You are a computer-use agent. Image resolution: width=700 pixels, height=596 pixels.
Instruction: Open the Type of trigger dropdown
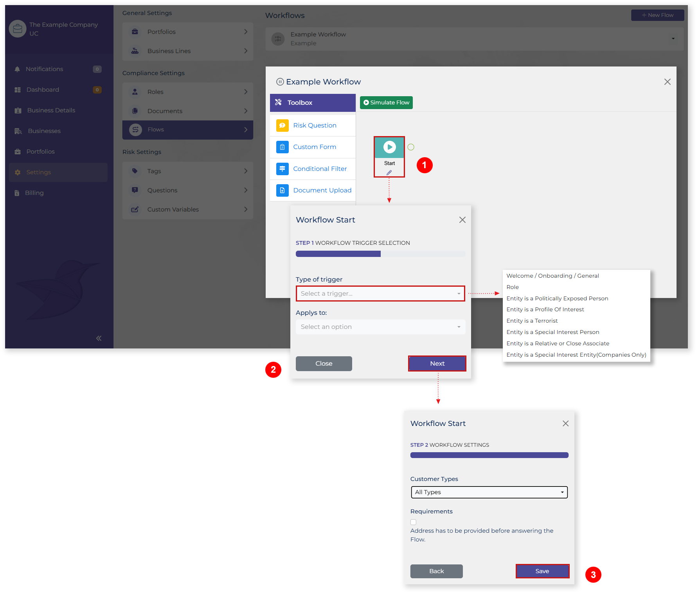click(x=380, y=294)
